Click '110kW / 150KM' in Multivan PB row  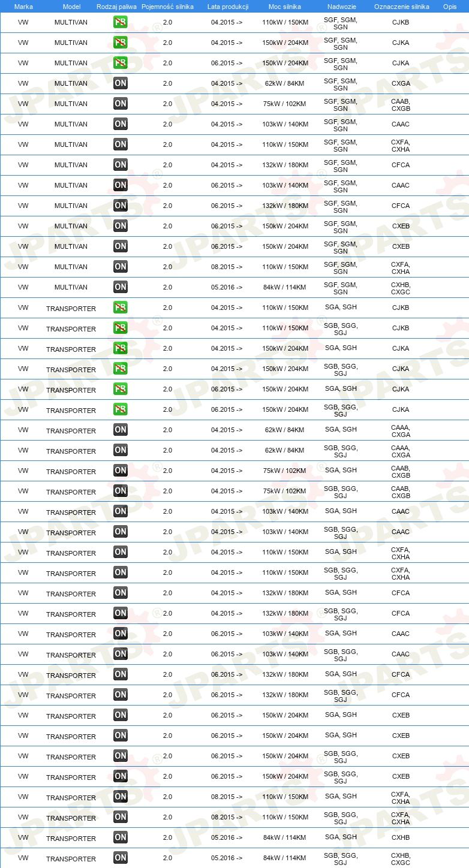click(285, 23)
